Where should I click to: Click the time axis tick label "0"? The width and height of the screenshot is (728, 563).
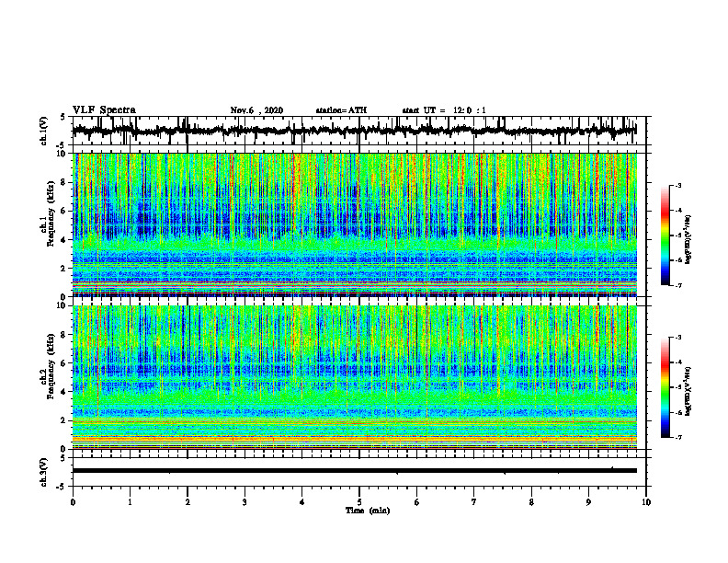click(73, 502)
